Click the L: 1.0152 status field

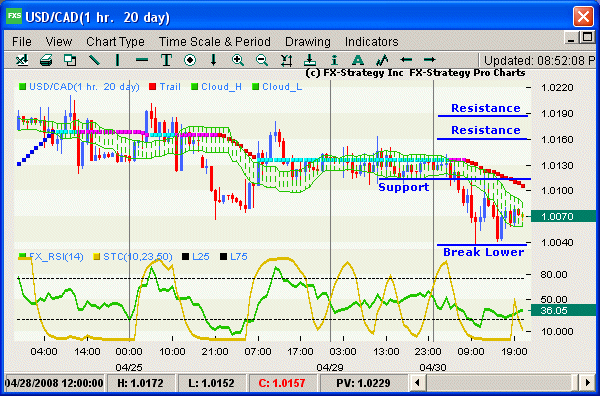tap(211, 383)
